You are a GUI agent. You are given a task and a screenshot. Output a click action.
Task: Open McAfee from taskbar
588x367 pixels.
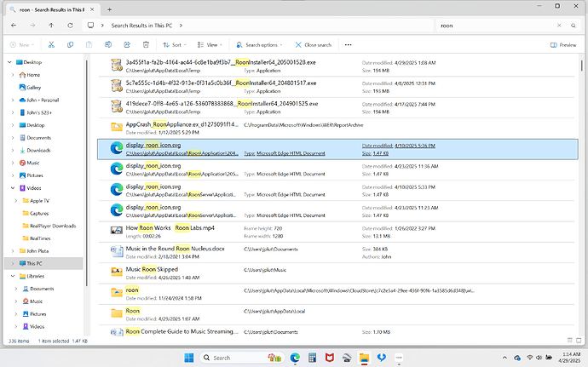(329, 358)
